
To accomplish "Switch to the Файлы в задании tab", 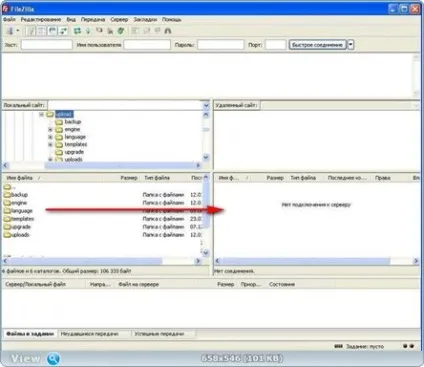I will point(30,334).
